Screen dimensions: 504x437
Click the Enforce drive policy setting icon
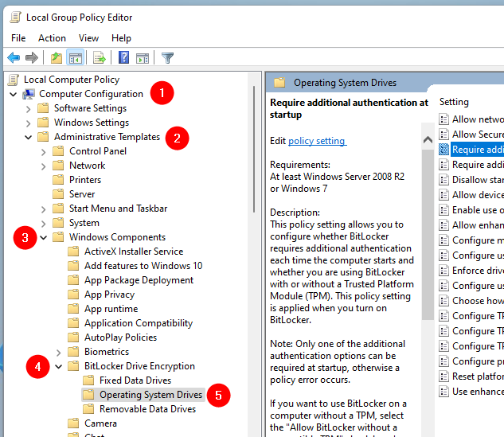[443, 271]
